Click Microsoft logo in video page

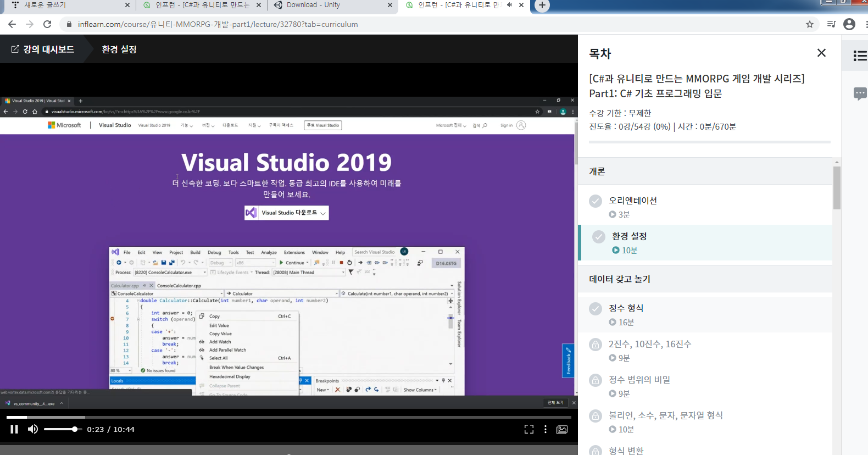click(65, 125)
